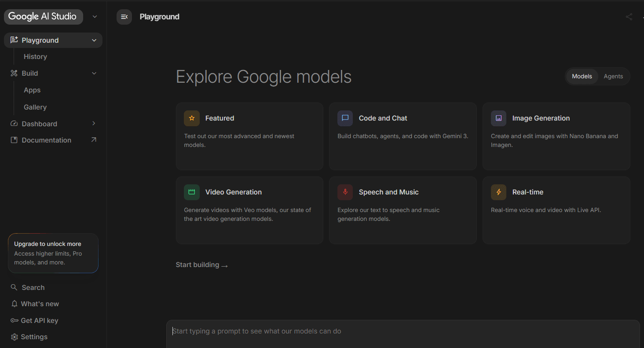The width and height of the screenshot is (644, 348).
Task: Switch to the Models tab
Action: (x=582, y=76)
